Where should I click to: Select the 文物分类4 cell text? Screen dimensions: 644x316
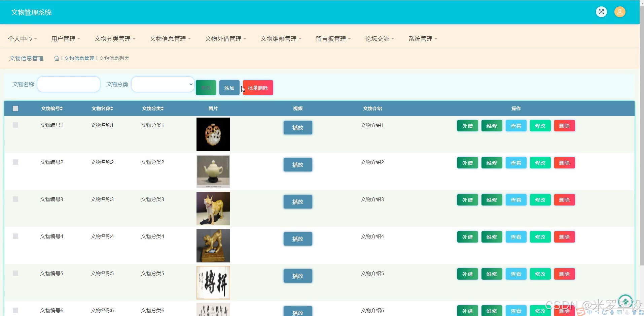152,236
